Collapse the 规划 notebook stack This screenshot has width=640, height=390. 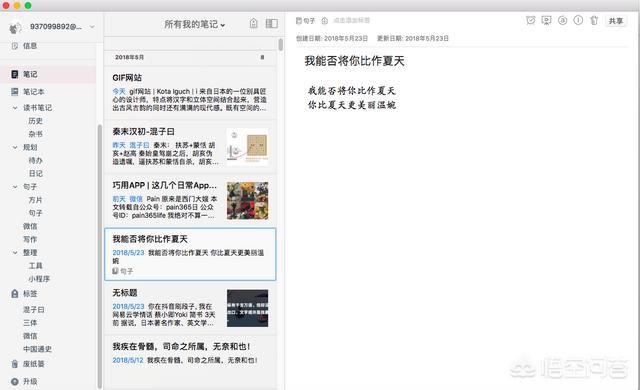click(x=15, y=147)
